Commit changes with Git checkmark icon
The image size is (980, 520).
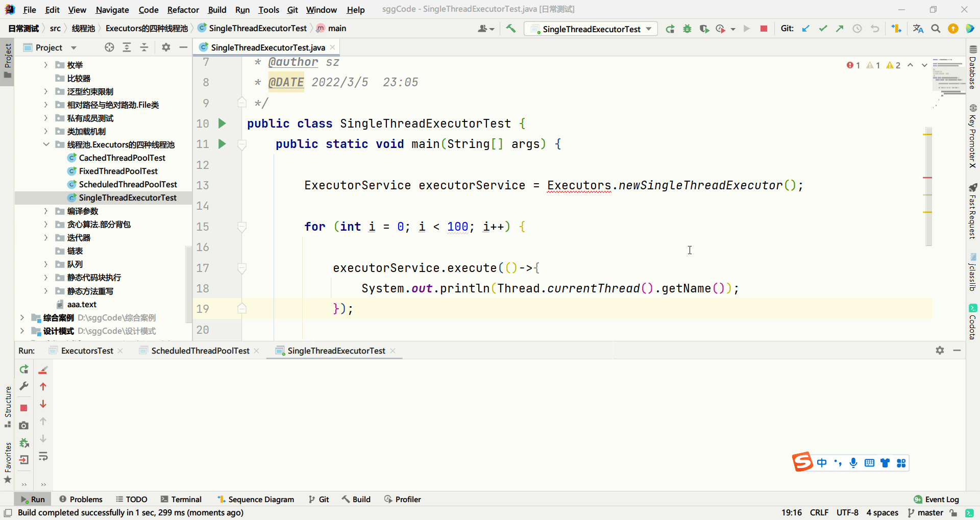point(823,29)
